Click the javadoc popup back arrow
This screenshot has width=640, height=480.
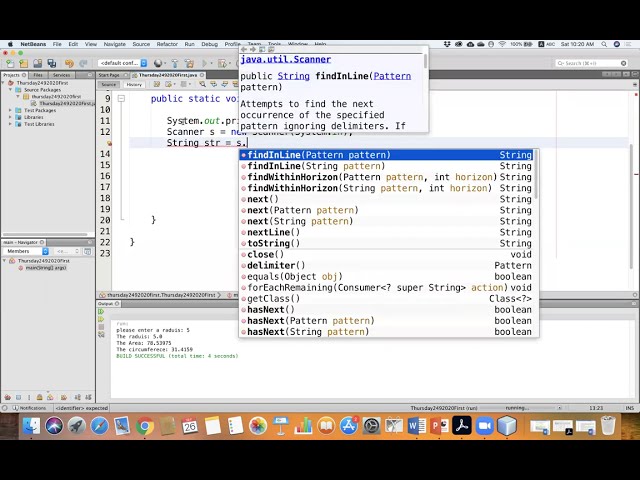(x=244, y=49)
